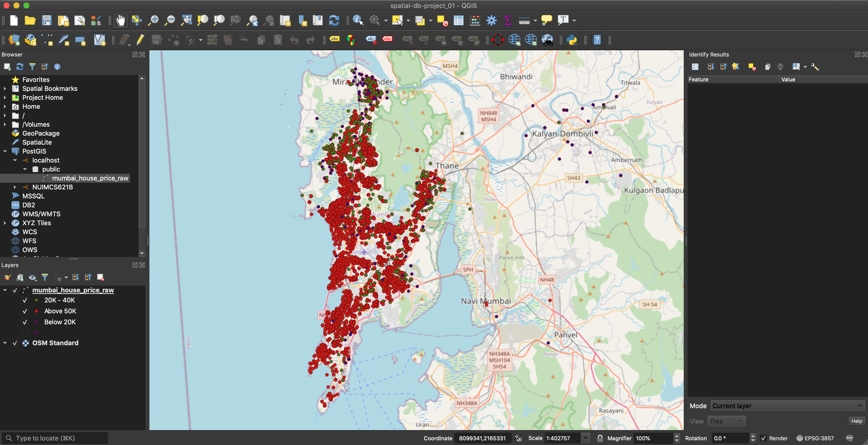Image resolution: width=868 pixels, height=445 pixels.
Task: Collapse the PostGIS tree node
Action: 5,151
